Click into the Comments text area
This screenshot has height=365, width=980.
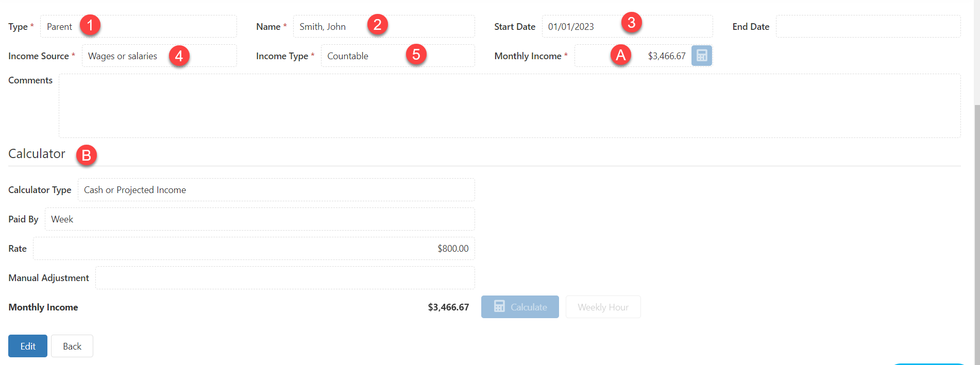(x=510, y=106)
